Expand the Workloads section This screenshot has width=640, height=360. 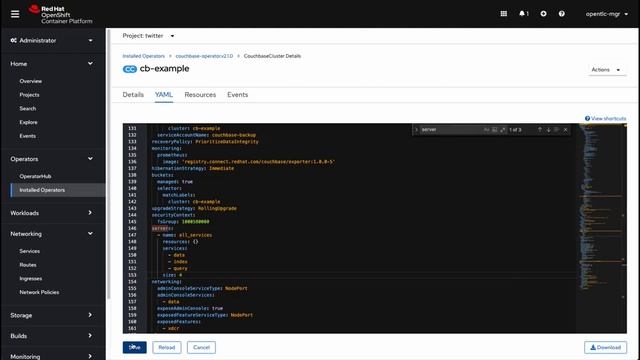(52, 213)
